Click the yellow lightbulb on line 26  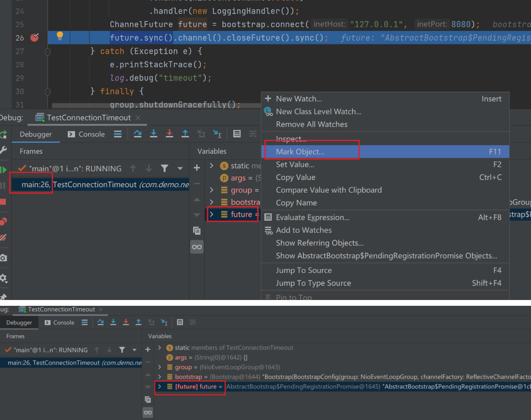tap(60, 36)
